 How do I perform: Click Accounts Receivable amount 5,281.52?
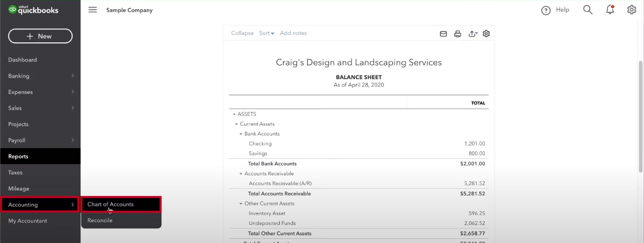[474, 184]
